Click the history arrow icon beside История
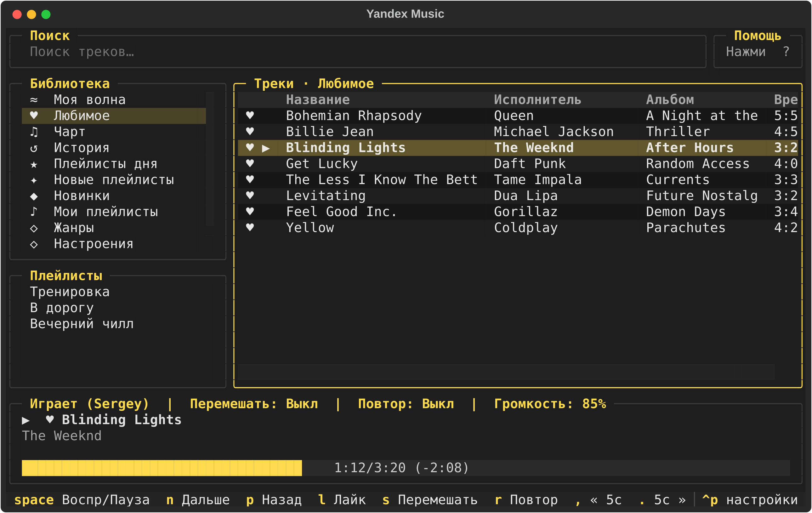 pos(34,148)
